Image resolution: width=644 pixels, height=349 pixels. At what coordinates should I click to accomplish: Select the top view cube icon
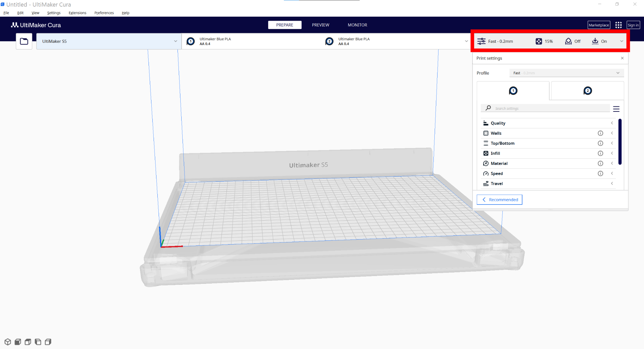click(x=28, y=342)
